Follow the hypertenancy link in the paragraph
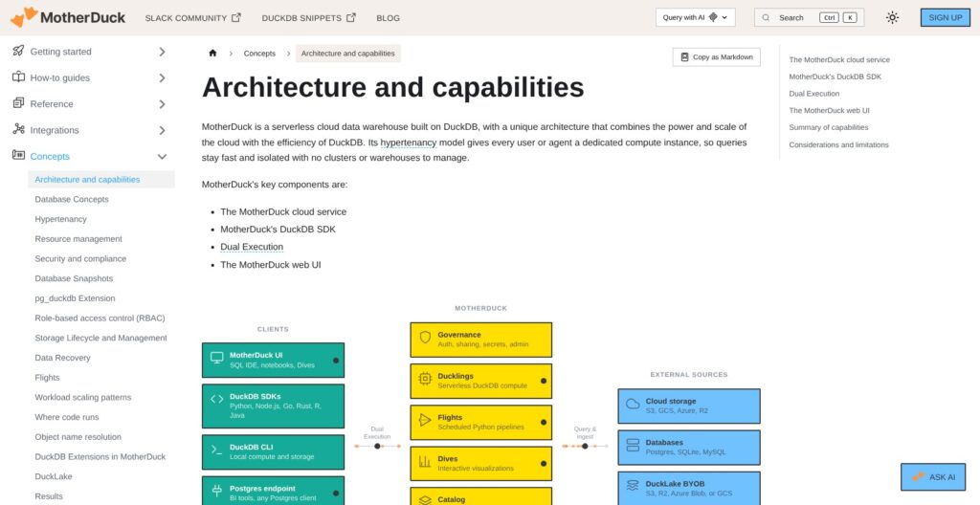The height and width of the screenshot is (505, 980). click(408, 143)
